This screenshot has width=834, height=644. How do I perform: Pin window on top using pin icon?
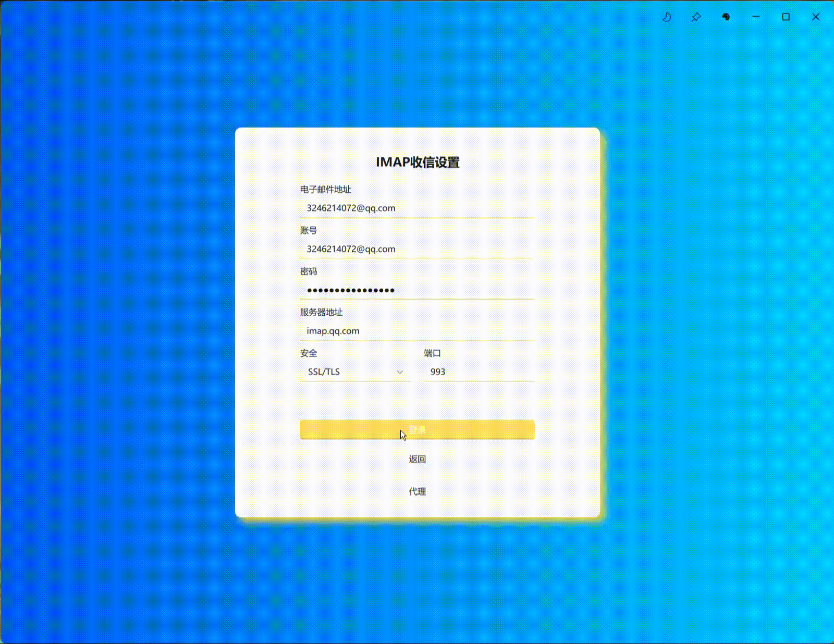(696, 17)
